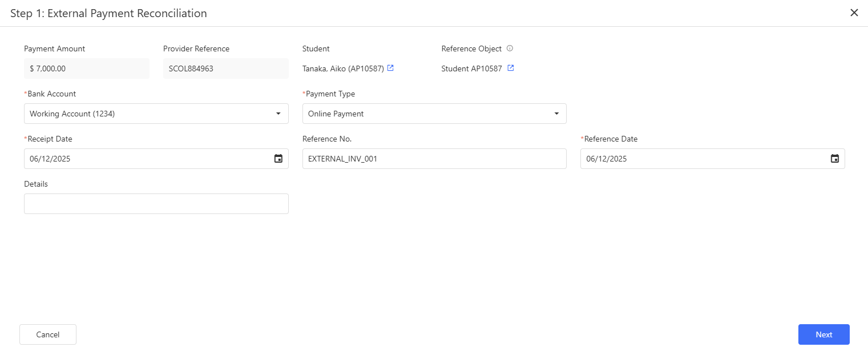Click the student name Tanaka, Aiko
The width and height of the screenshot is (868, 359).
coord(342,68)
